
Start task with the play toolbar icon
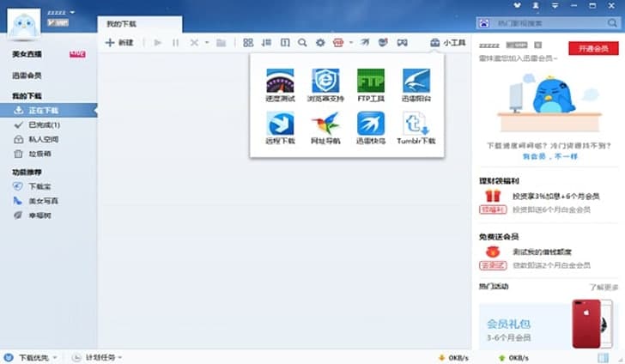[x=157, y=42]
